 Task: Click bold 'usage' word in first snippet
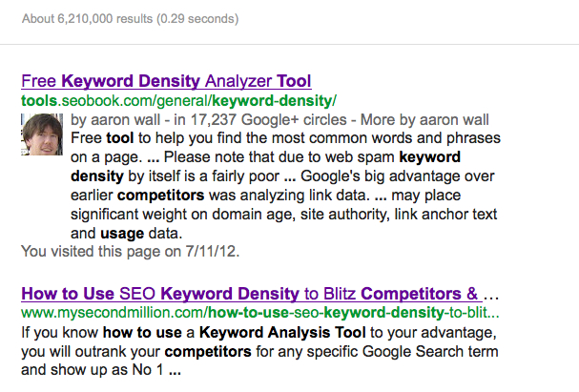(122, 234)
